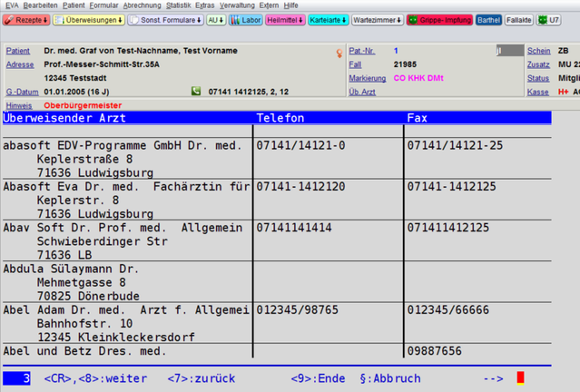Click the Pat.-Nr. link label

pos(362,51)
